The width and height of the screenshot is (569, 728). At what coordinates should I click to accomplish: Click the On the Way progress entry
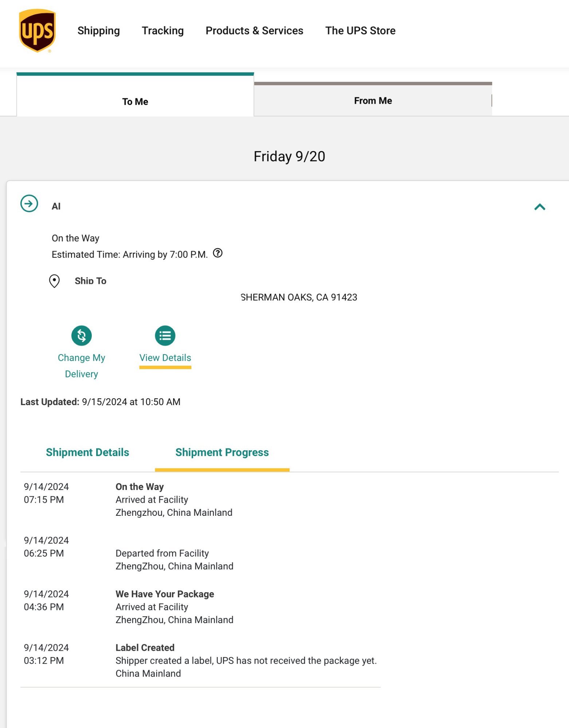point(140,487)
